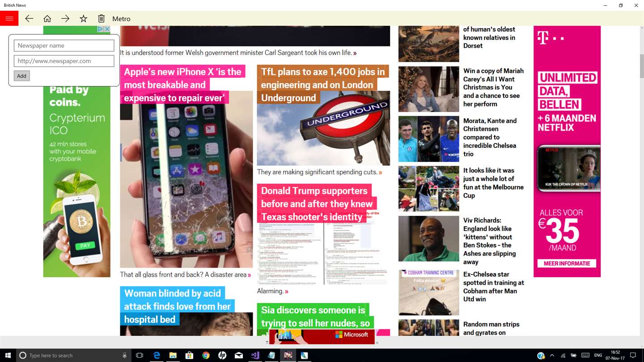Image resolution: width=644 pixels, height=362 pixels.
Task: Launch Google Chrome from taskbar
Action: coord(206,355)
